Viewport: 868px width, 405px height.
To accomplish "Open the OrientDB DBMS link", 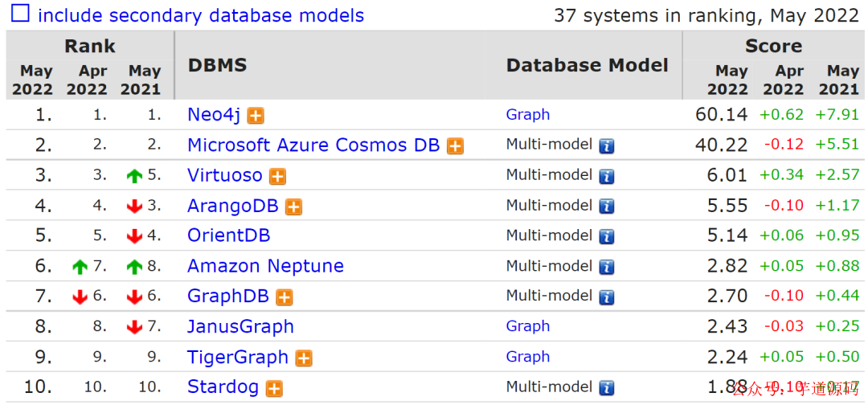I will point(228,235).
